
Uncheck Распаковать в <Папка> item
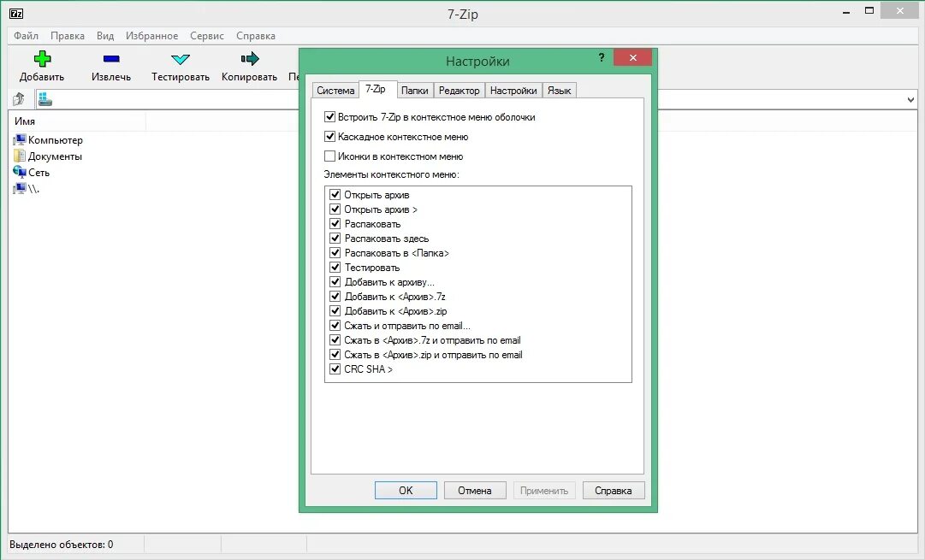[335, 253]
